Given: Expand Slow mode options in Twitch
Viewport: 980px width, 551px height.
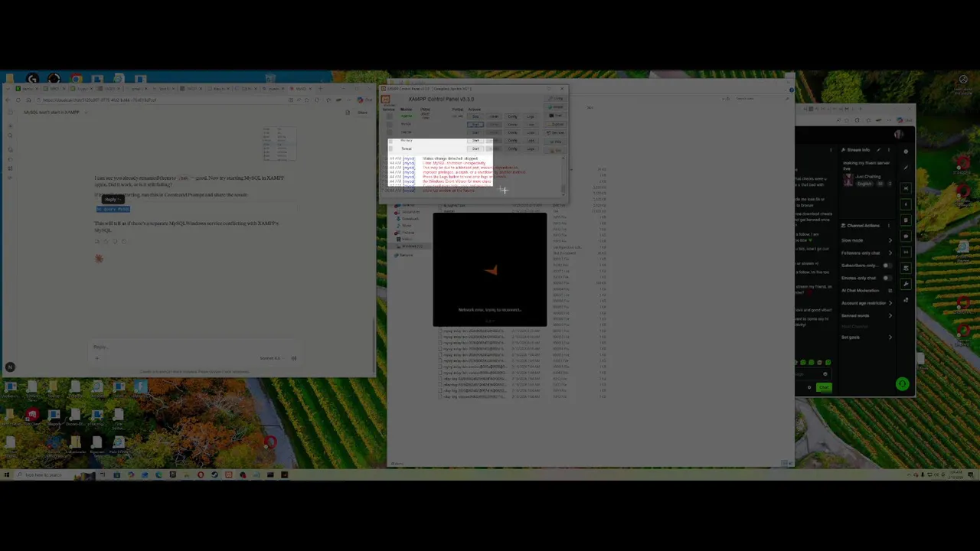Looking at the screenshot, I should [890, 240].
